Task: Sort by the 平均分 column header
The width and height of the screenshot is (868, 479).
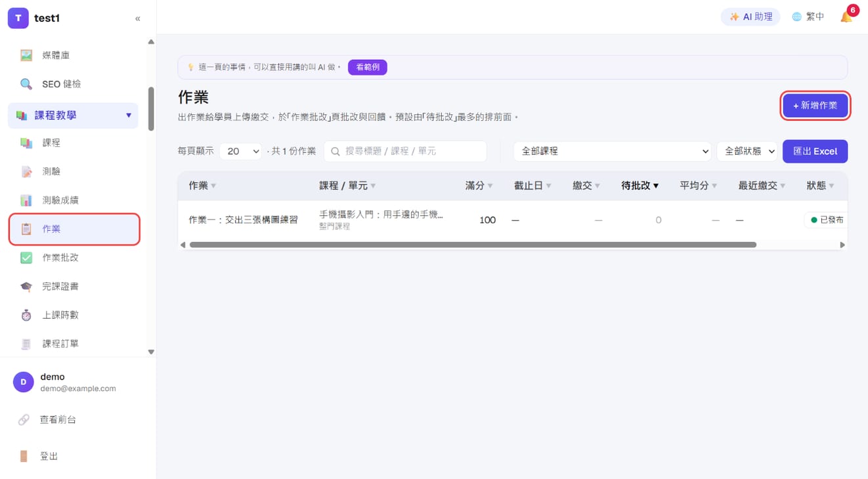Action: [698, 186]
